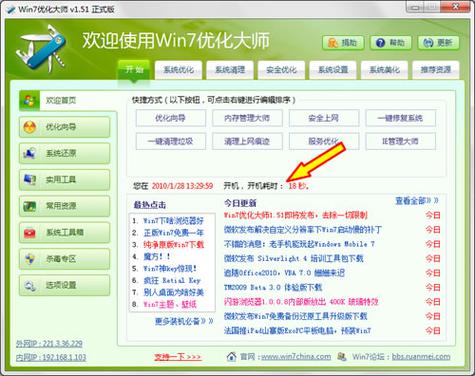Open the pink 闪游浏览器1.0.0.8 news item
Image resolution: width=475 pixels, height=376 pixels.
coord(301,302)
